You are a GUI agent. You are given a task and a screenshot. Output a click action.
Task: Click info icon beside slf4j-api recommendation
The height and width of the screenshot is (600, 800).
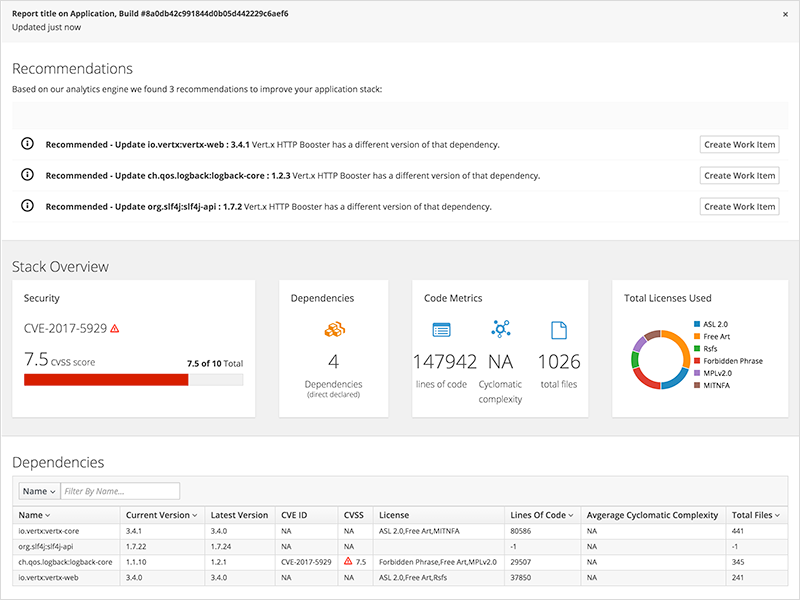tap(27, 206)
